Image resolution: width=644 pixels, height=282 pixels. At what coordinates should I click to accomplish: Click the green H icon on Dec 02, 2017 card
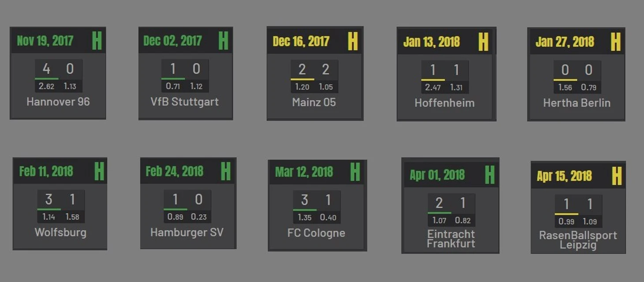coord(223,41)
